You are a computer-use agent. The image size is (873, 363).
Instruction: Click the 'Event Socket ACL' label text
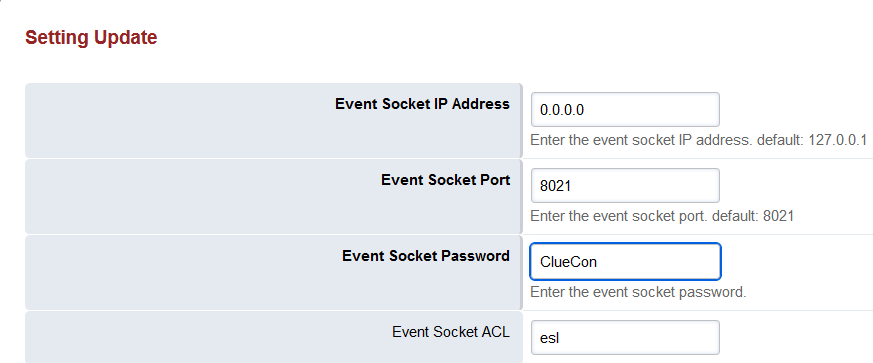click(x=450, y=332)
